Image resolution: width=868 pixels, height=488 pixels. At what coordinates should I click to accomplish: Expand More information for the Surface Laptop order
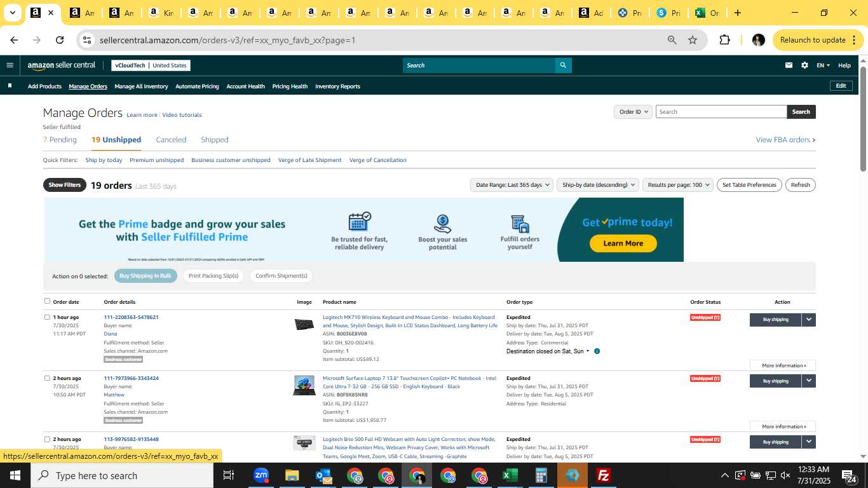pos(783,426)
